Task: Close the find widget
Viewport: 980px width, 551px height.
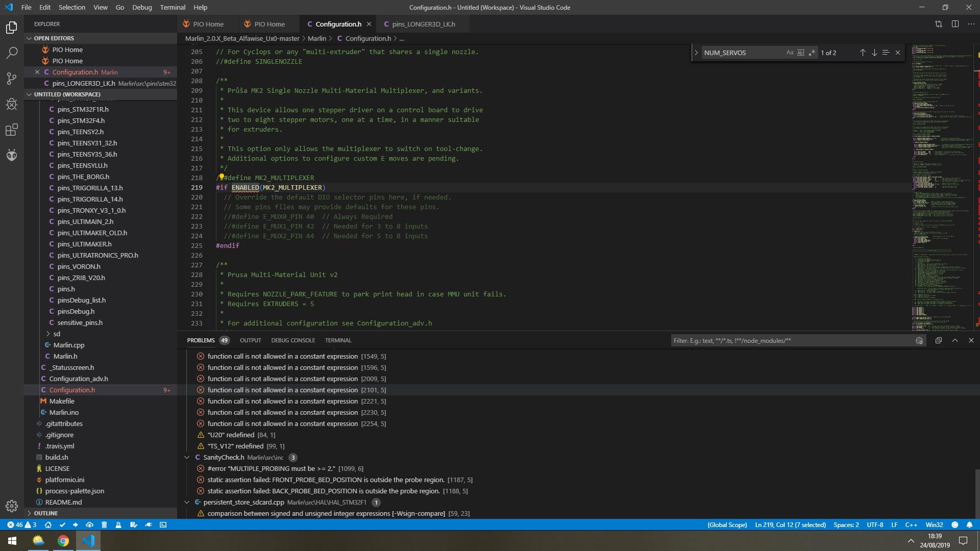Action: tap(898, 53)
